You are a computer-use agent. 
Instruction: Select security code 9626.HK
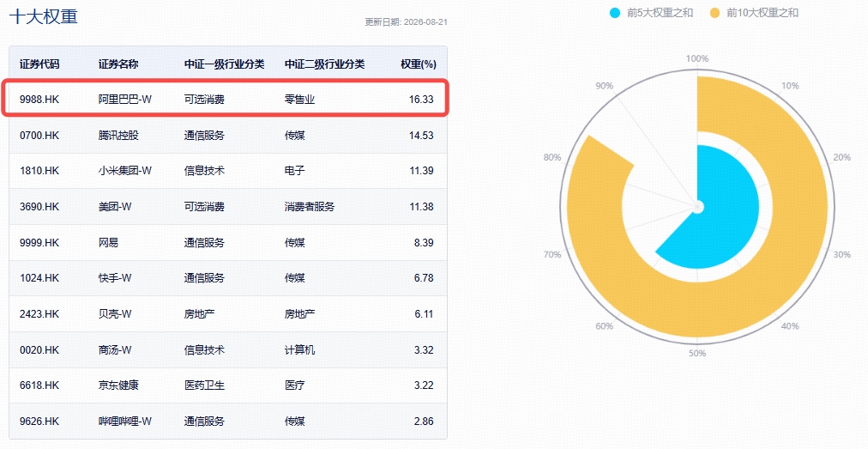click(x=39, y=422)
